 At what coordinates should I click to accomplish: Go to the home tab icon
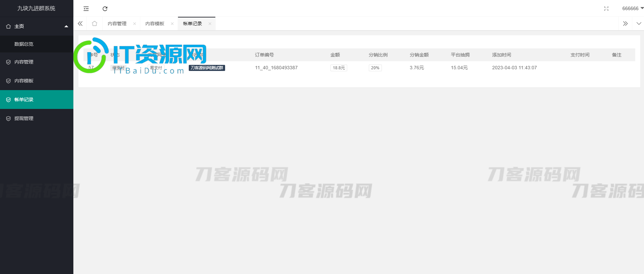click(95, 24)
